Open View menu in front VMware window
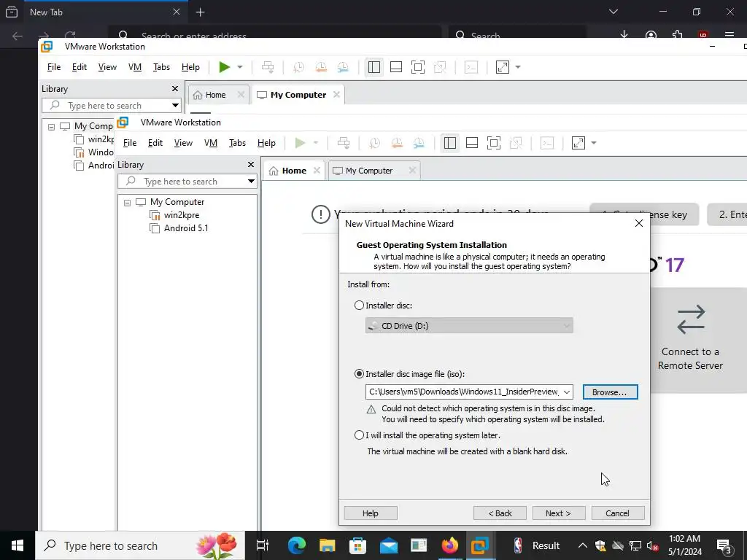 click(183, 143)
